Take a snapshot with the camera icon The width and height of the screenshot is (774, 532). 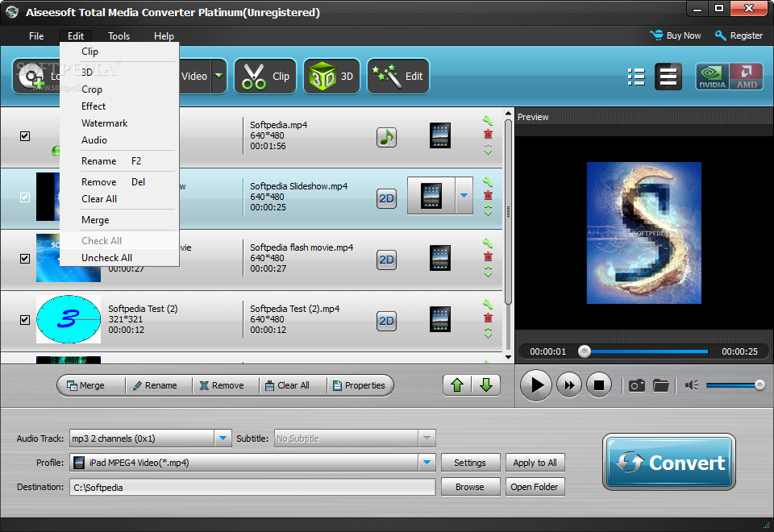pos(637,385)
